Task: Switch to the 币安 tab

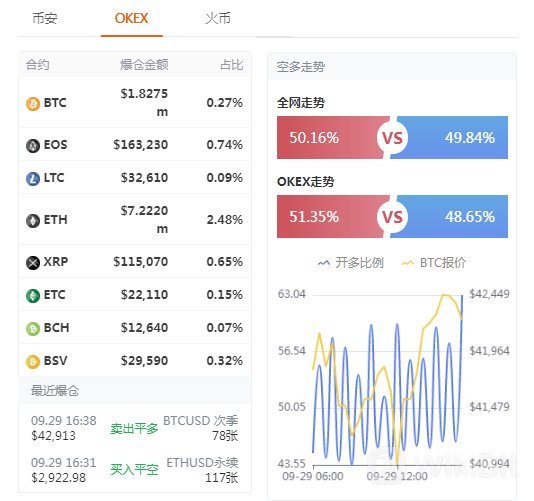Action: pyautogui.click(x=45, y=18)
